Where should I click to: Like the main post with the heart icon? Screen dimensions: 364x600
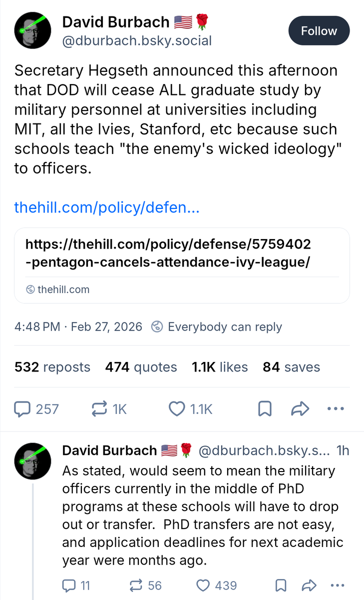[x=176, y=409]
